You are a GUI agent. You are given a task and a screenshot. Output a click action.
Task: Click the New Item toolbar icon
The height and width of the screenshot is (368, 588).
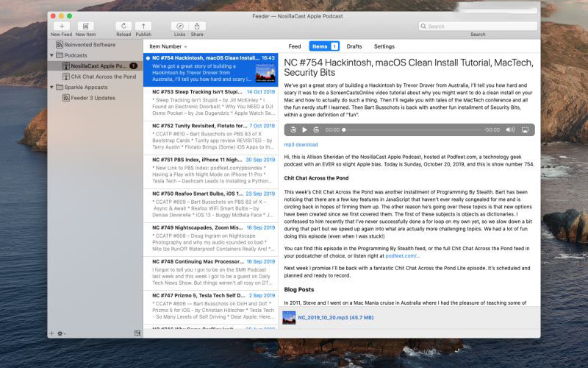(85, 26)
